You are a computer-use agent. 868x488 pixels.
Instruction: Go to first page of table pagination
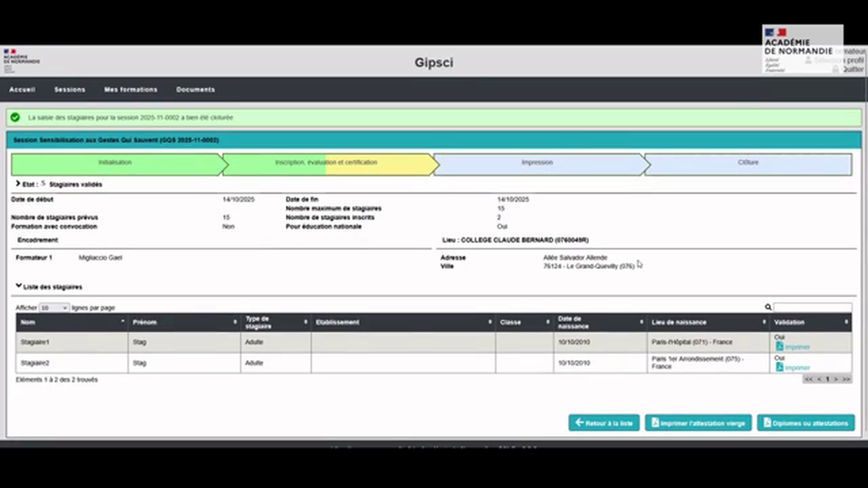click(808, 380)
